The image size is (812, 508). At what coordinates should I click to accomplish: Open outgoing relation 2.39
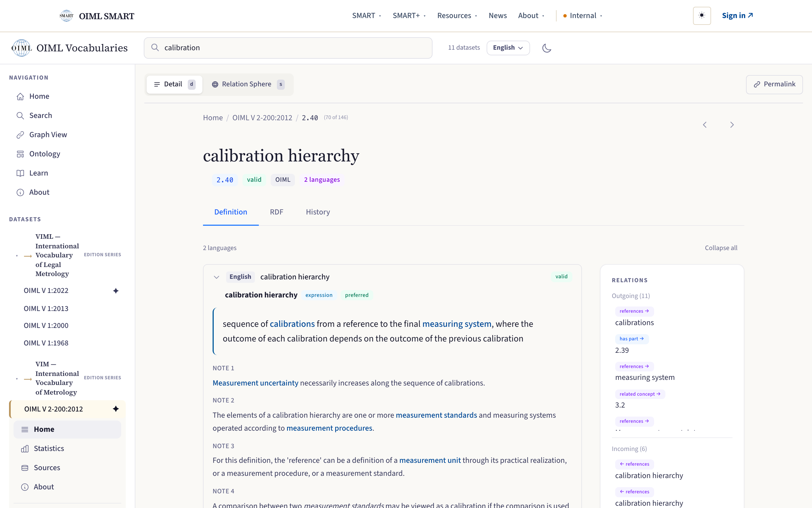point(622,351)
